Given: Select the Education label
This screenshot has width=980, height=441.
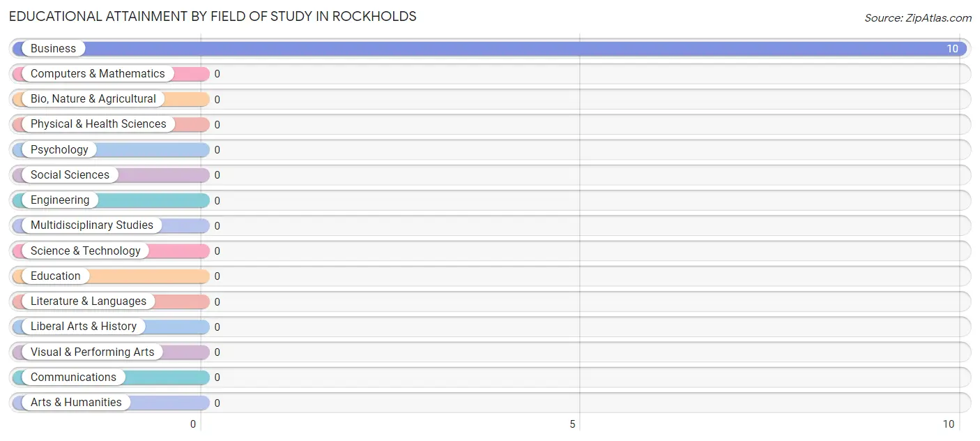Looking at the screenshot, I should tap(56, 276).
